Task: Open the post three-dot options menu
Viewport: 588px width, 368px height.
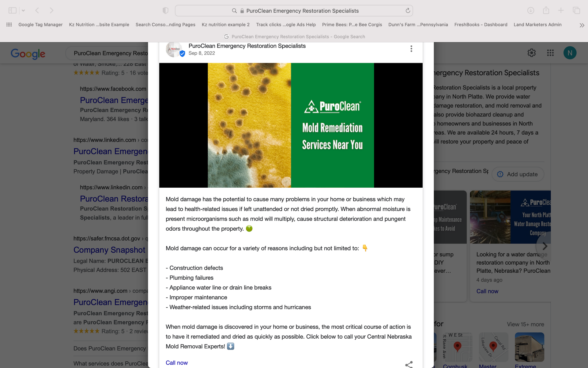Action: coord(411,49)
